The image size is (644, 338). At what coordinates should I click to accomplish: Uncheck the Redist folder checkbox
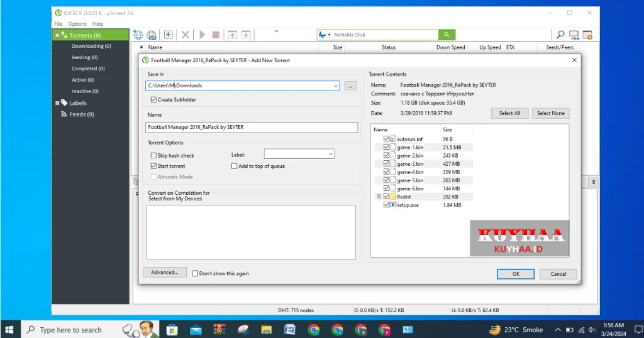[x=386, y=197]
